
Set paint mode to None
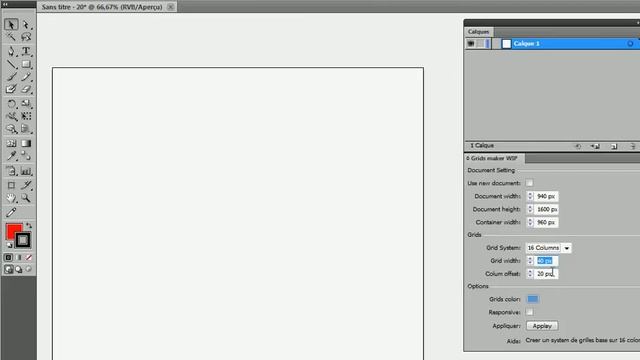29,258
